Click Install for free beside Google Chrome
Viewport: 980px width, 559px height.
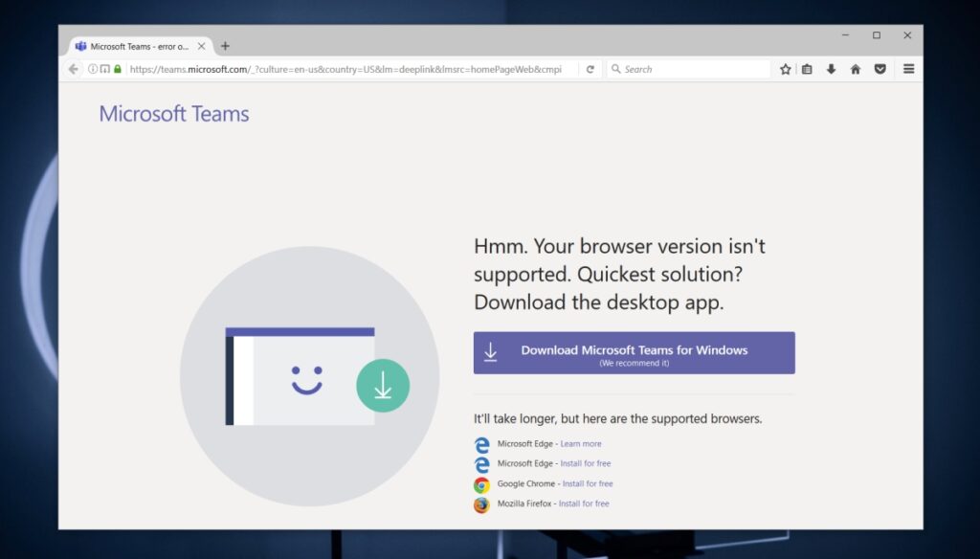coord(588,484)
